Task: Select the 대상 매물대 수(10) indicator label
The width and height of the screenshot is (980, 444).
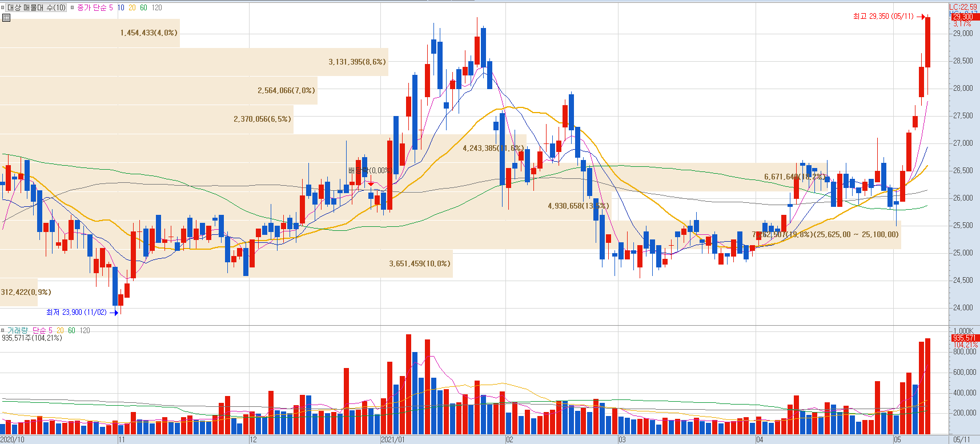Action: [x=37, y=7]
